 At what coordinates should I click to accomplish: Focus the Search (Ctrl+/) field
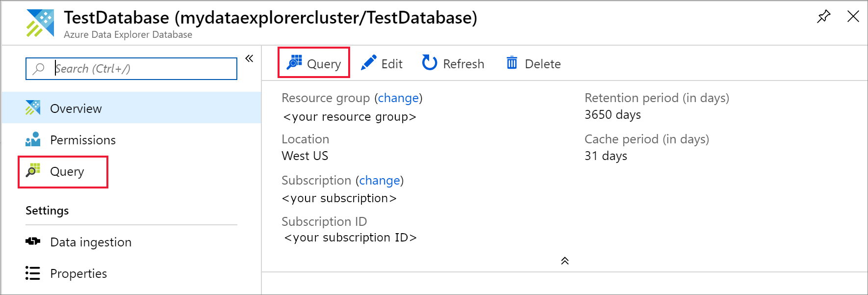coord(142,69)
